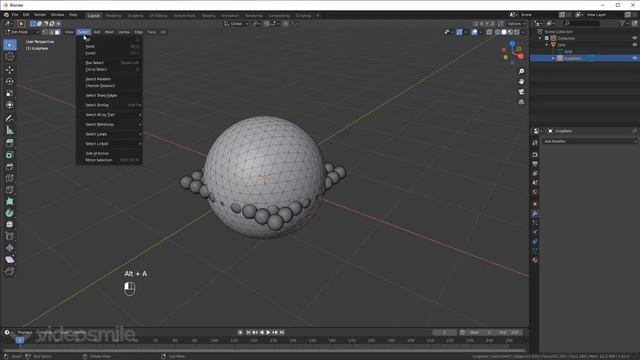640x360 pixels.
Task: Toggle X-ray display in viewport header
Action: tap(489, 32)
